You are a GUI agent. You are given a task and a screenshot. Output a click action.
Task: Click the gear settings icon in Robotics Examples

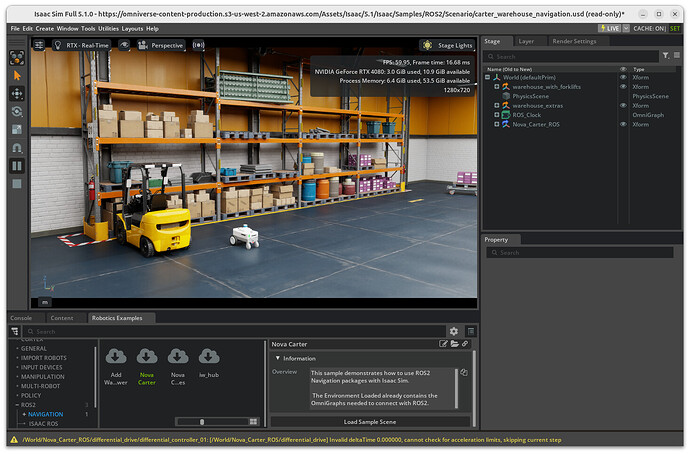click(454, 331)
